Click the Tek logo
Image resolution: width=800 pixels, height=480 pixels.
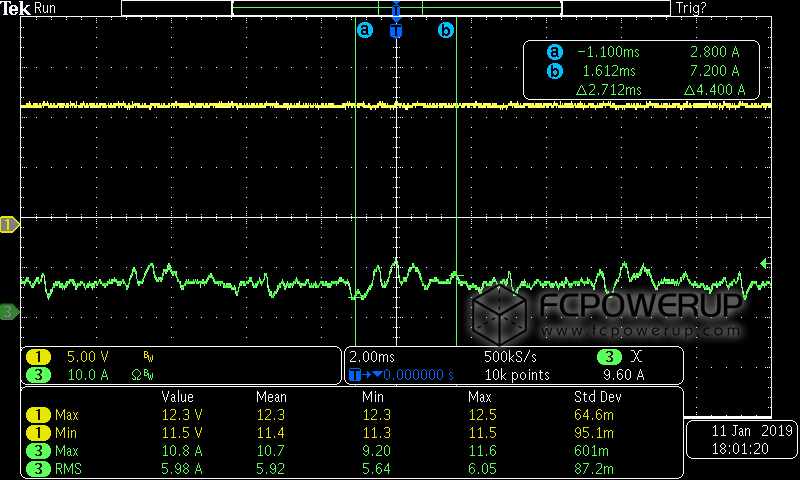coord(15,8)
